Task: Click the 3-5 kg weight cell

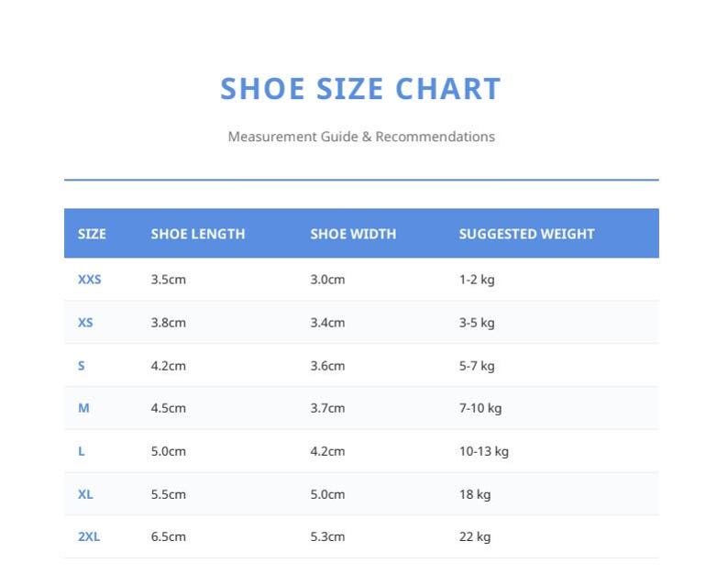Action: 477,322
